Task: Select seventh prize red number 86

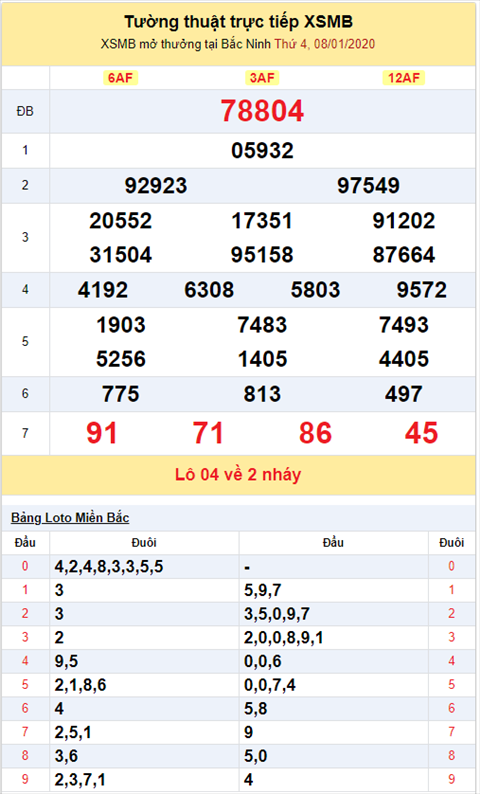Action: pyautogui.click(x=315, y=433)
